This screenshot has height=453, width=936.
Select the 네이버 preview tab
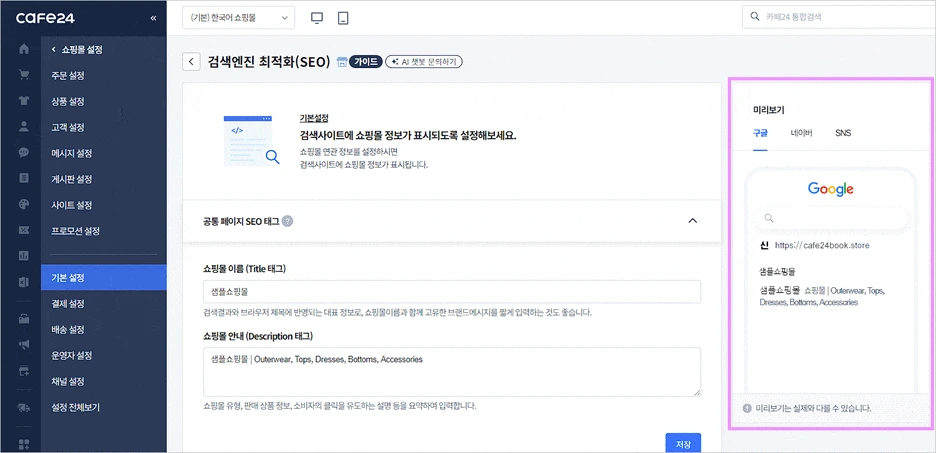[x=801, y=132]
